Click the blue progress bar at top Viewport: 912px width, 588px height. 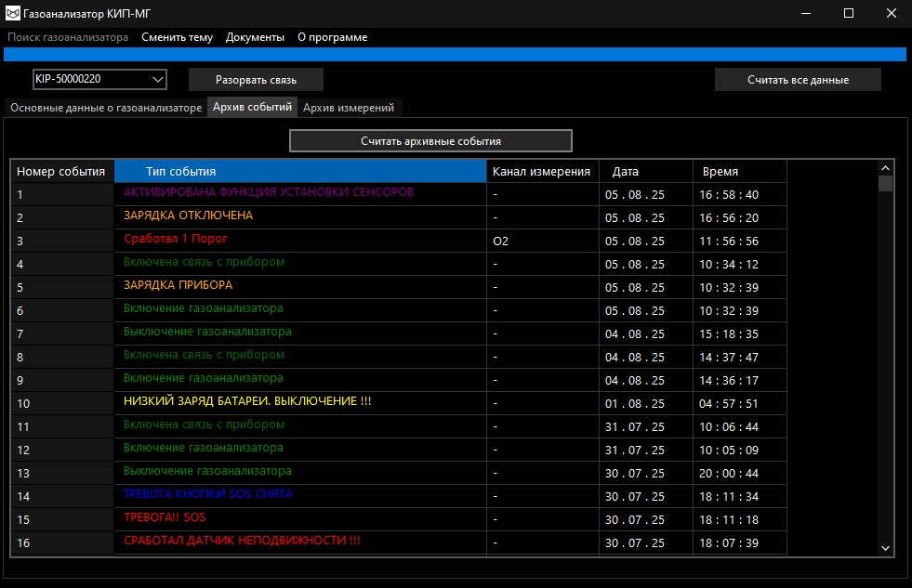coord(455,54)
